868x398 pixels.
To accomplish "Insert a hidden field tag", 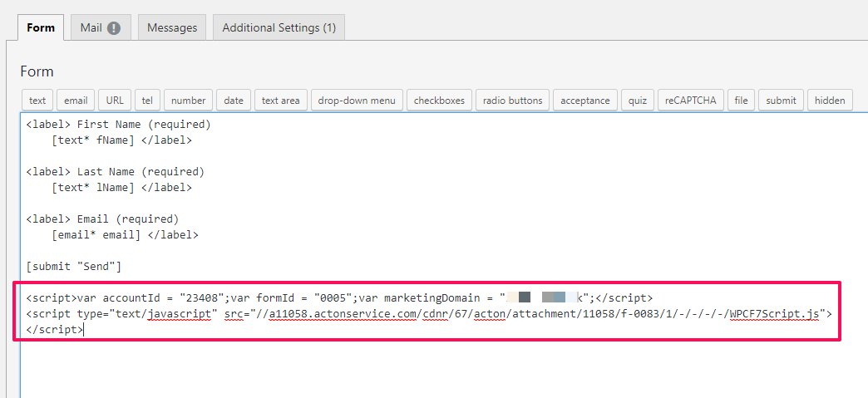I will 830,101.
